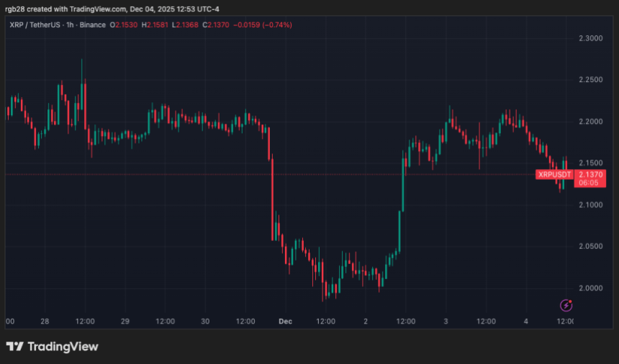Viewport: 619px width, 364px height.
Task: Click the 2.0000 price axis label
Action: coord(591,288)
